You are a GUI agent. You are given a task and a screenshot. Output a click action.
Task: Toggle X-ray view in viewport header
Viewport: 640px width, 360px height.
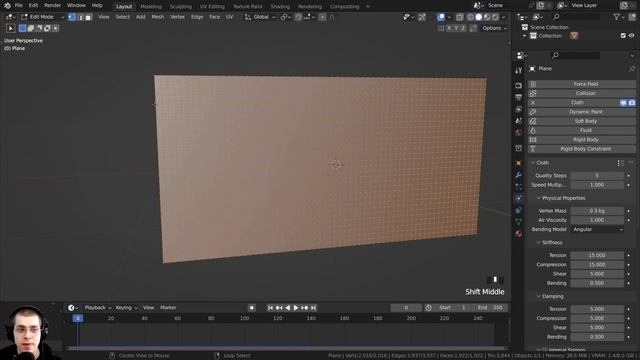click(460, 17)
